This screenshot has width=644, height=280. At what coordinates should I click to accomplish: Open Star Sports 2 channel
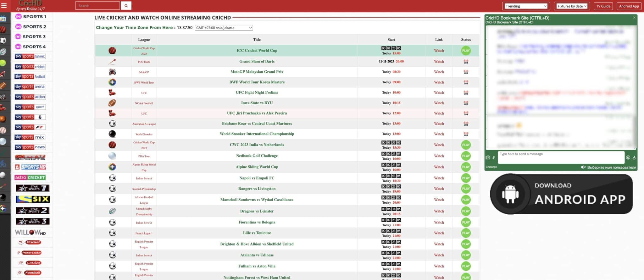33,210
